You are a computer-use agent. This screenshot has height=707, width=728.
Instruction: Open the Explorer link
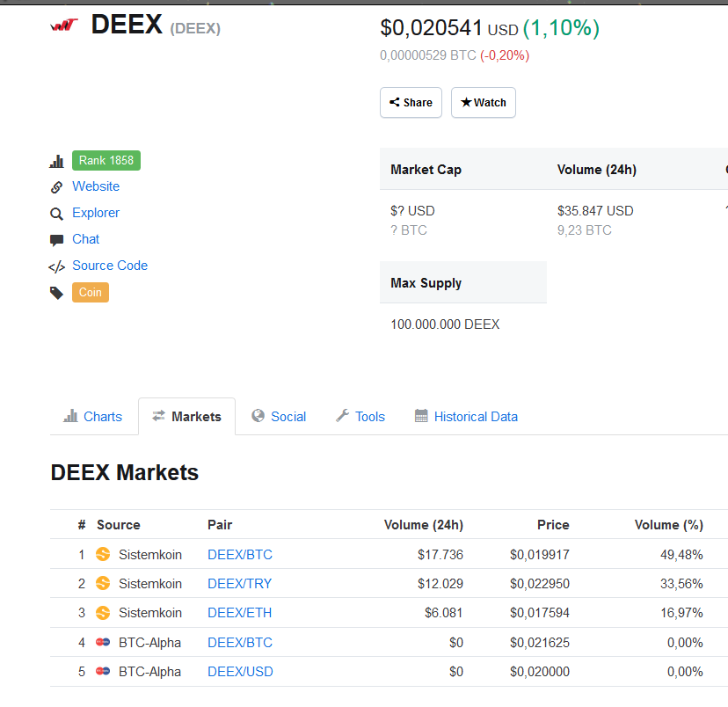(x=96, y=213)
